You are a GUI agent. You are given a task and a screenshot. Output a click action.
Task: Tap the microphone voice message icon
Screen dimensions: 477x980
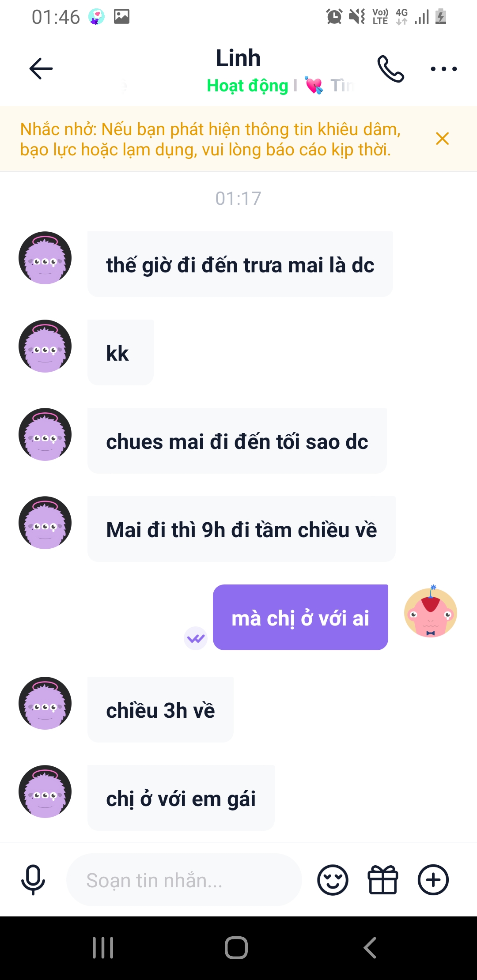[33, 880]
